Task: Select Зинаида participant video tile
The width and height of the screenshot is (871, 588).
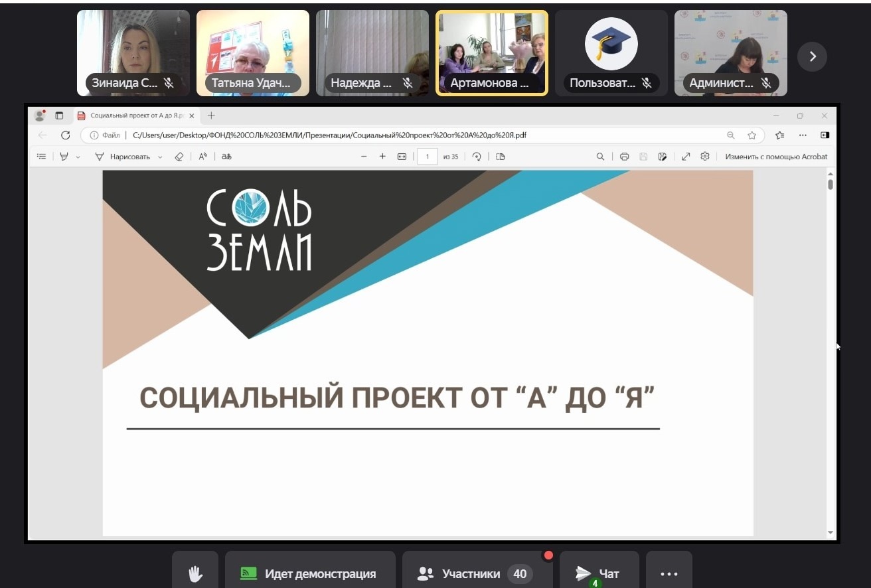Action: [x=133, y=53]
